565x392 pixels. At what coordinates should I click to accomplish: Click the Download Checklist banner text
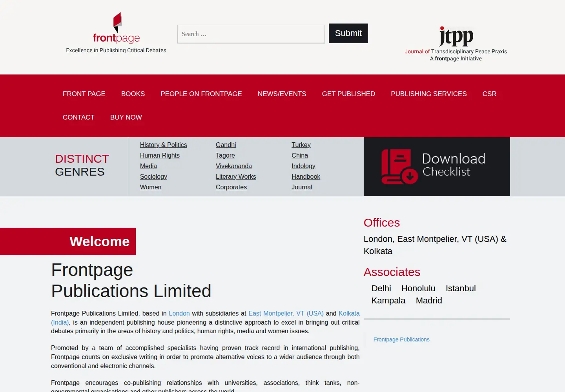[x=454, y=165]
